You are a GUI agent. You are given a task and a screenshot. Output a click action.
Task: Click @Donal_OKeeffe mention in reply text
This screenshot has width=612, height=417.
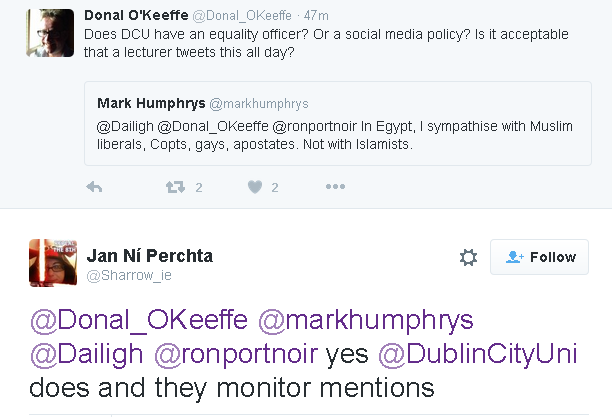pos(140,320)
